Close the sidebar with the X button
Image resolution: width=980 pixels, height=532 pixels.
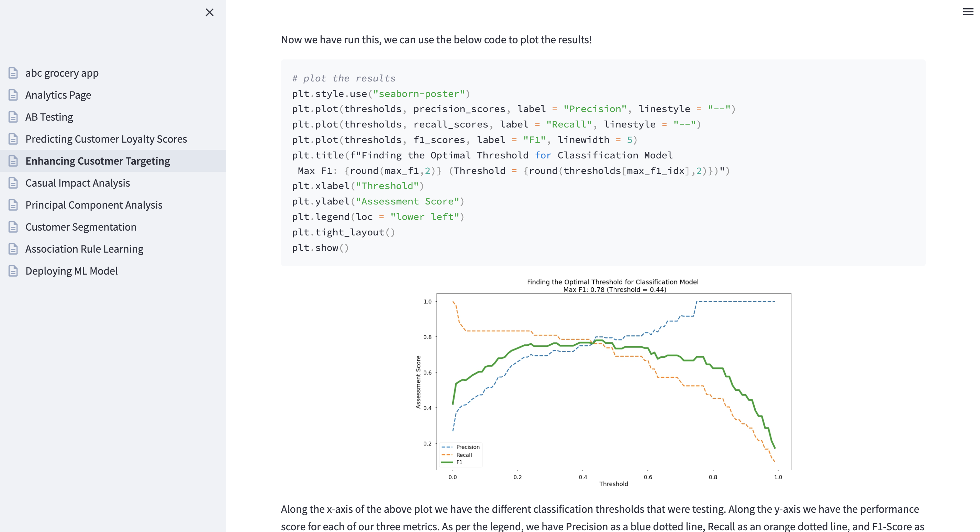(209, 13)
